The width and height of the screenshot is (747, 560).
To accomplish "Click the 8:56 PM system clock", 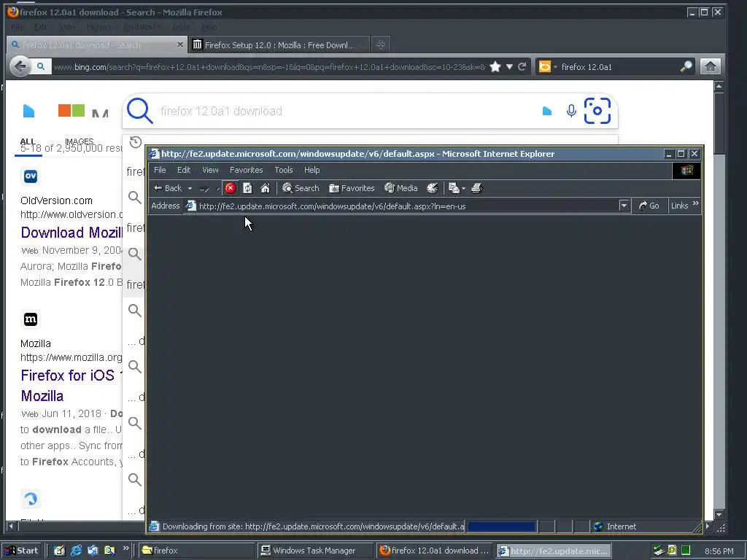I will pyautogui.click(x=719, y=551).
